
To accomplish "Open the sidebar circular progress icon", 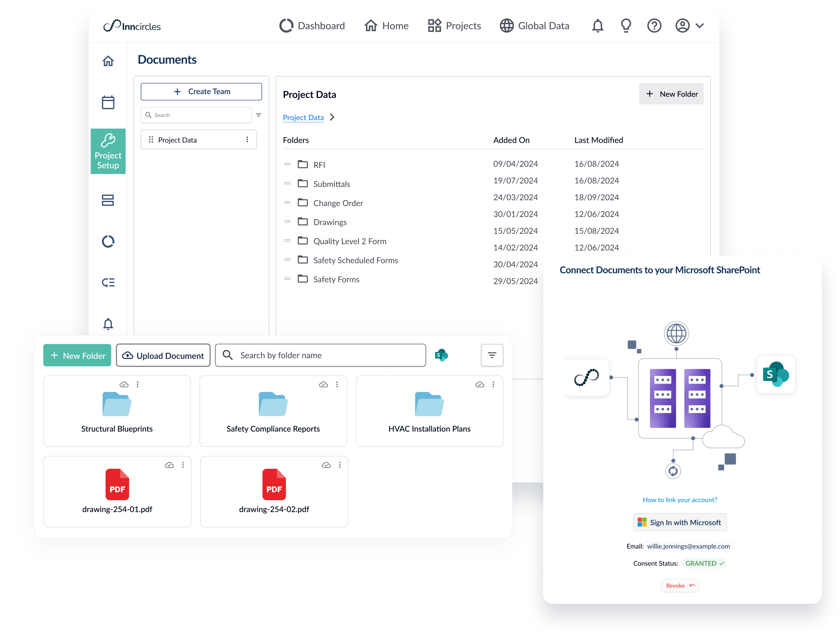I will pos(108,241).
